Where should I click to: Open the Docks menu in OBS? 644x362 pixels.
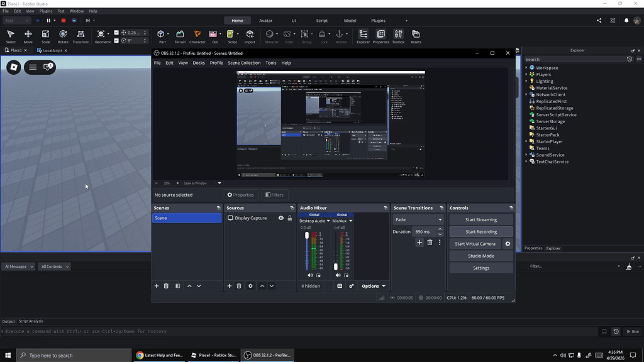pyautogui.click(x=198, y=63)
